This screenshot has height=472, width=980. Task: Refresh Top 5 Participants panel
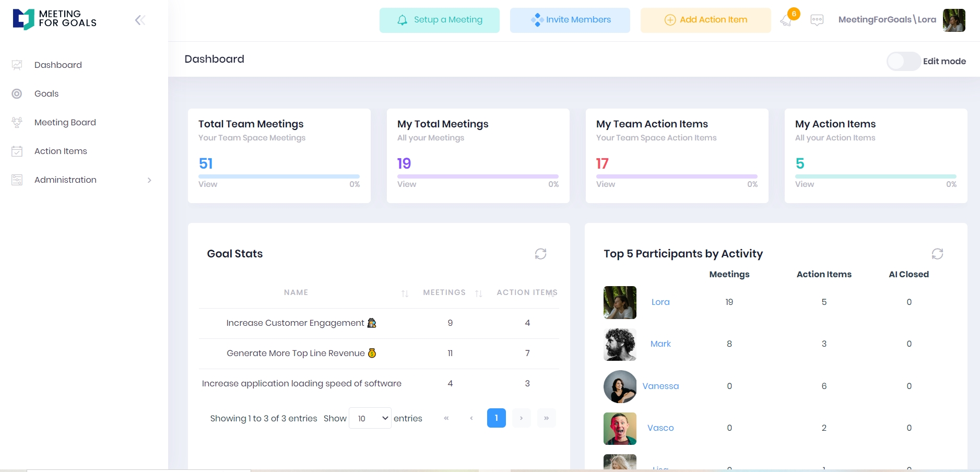point(937,254)
